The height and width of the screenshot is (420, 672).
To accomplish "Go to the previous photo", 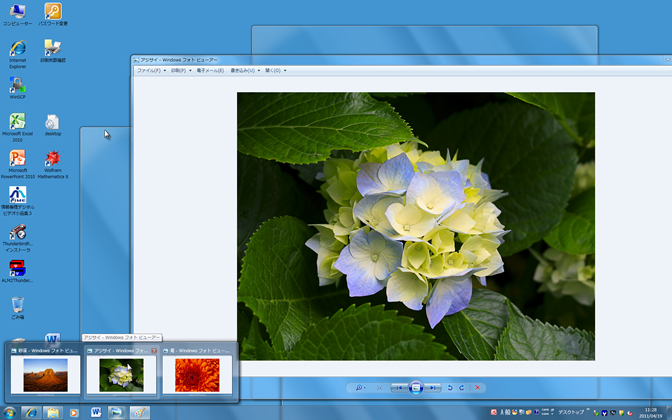I will pyautogui.click(x=399, y=388).
